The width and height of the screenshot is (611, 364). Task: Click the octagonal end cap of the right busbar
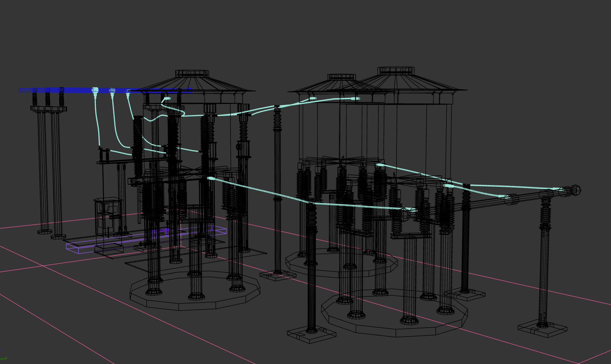pos(575,190)
